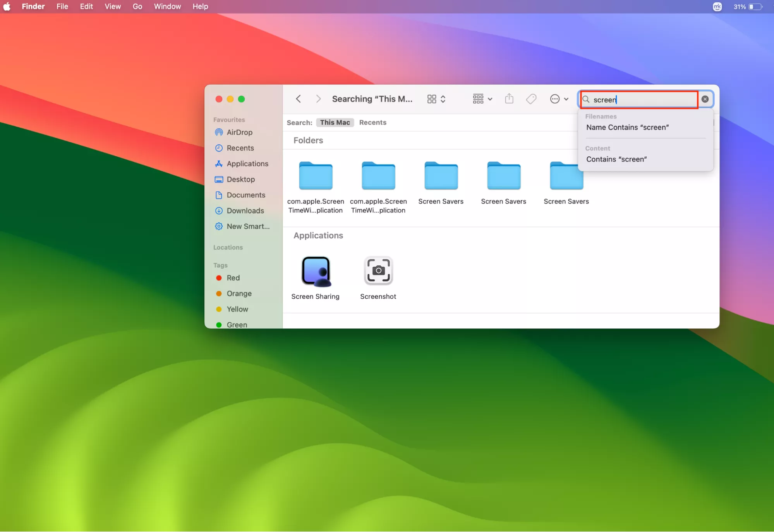Click inside the search text field

[643, 100]
